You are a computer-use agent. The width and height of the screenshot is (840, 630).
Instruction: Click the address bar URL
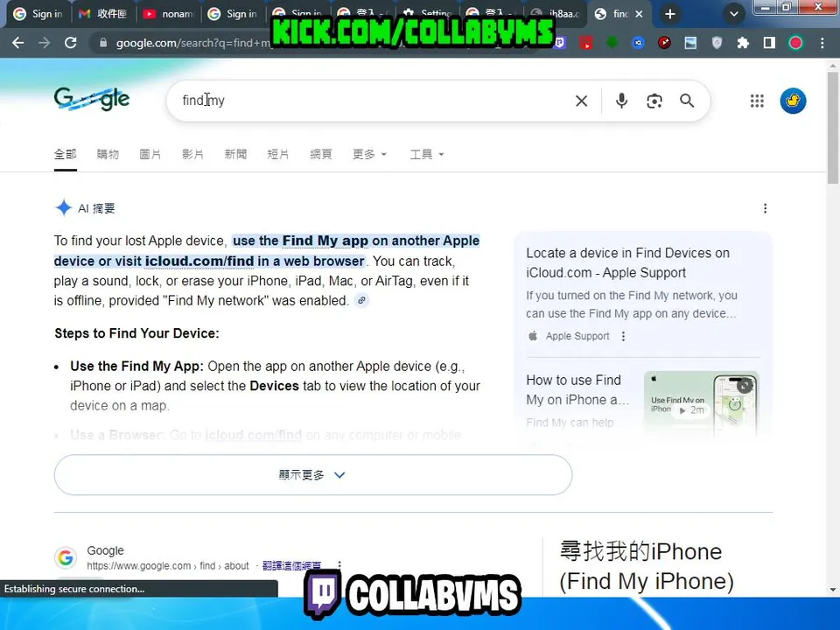click(x=192, y=43)
